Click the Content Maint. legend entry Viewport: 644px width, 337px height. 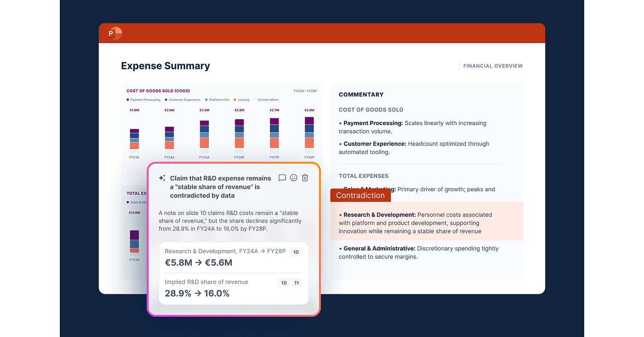coord(267,100)
